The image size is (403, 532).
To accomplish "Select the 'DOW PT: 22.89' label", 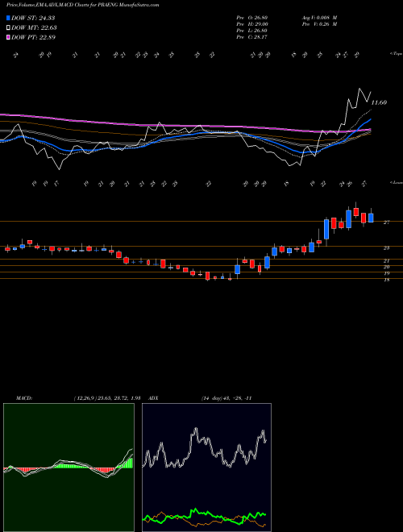I will coord(33,37).
